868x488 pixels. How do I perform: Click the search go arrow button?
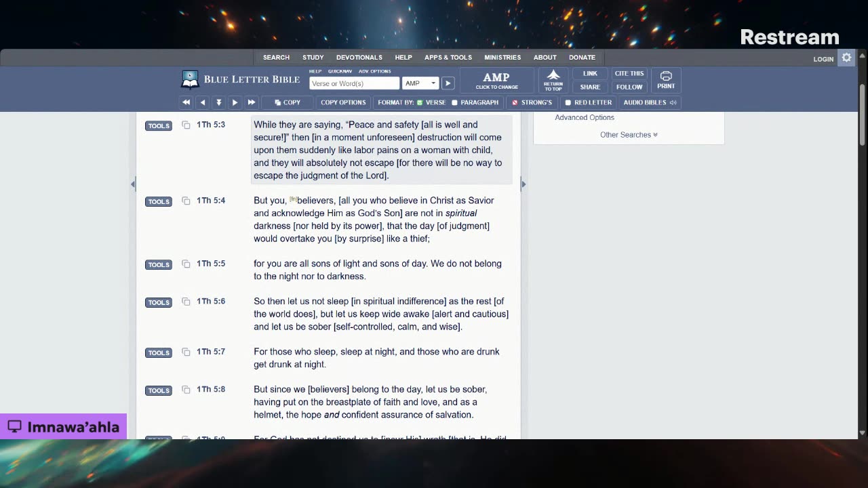tap(448, 83)
